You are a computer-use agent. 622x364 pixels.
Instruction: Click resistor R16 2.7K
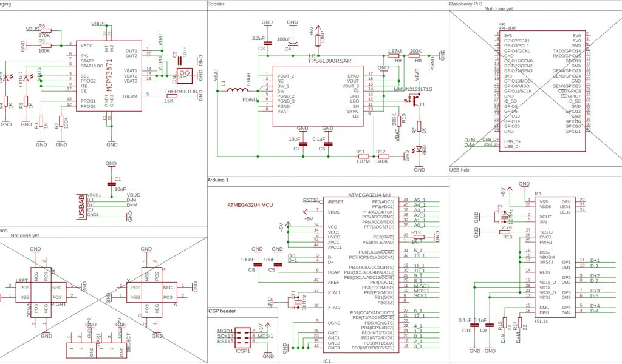pos(505,231)
